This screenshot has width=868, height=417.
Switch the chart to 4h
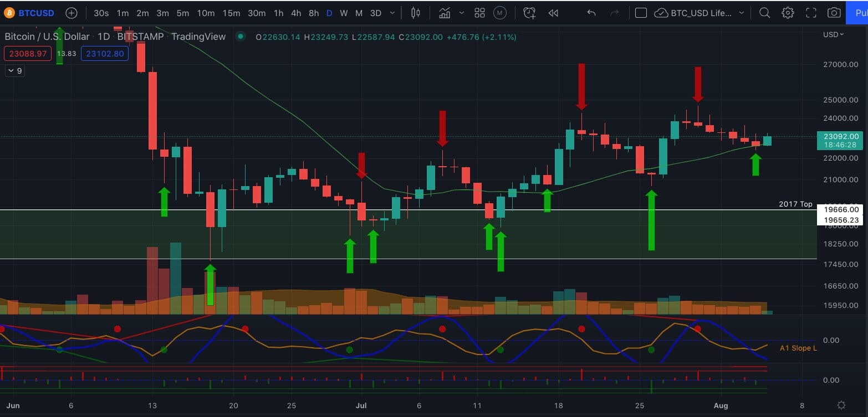296,13
